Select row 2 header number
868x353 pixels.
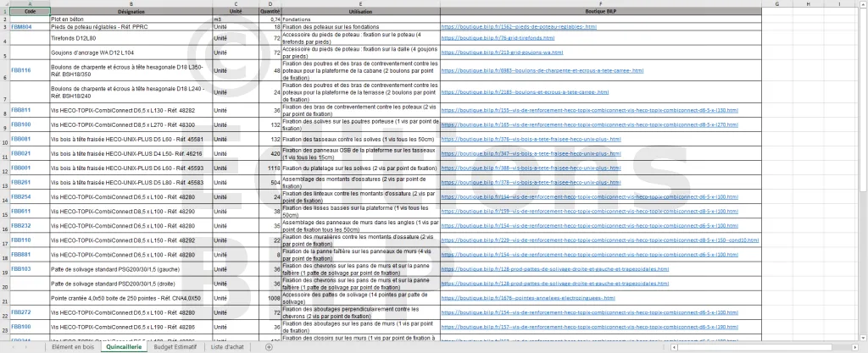pos(4,19)
